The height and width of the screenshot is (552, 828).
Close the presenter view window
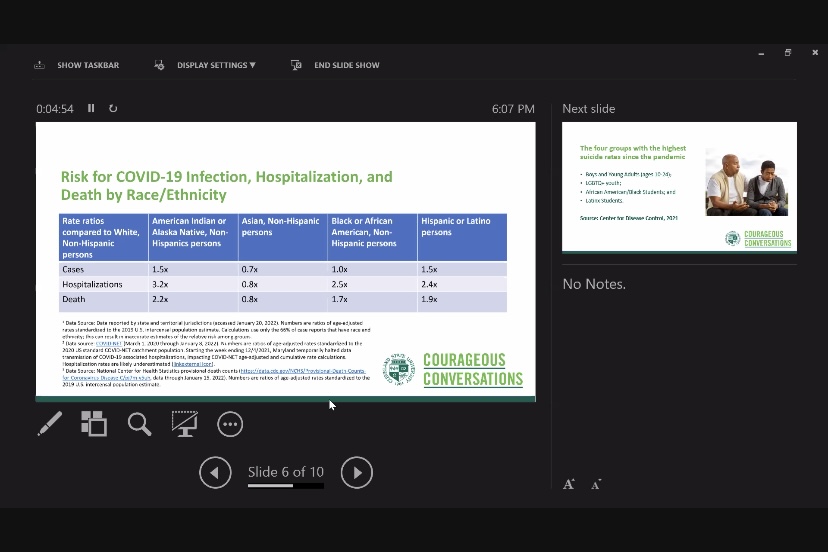pyautogui.click(x=815, y=52)
